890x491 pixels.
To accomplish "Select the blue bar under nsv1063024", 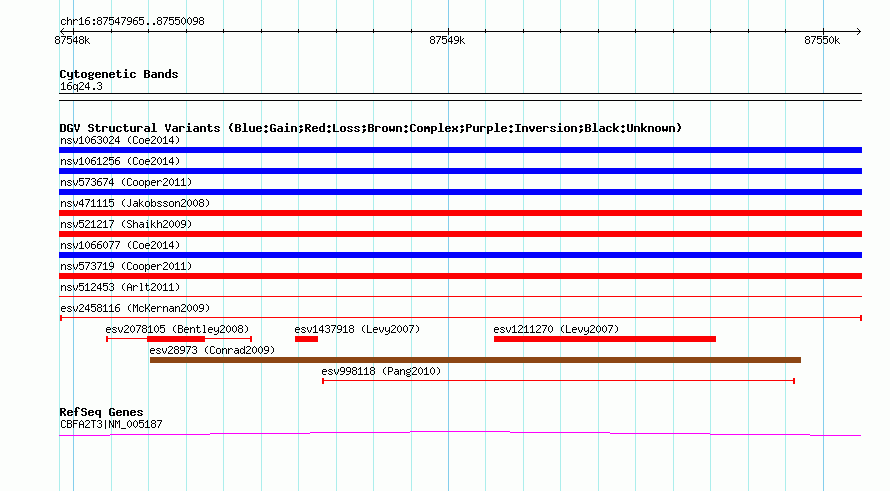I will 460,150.
